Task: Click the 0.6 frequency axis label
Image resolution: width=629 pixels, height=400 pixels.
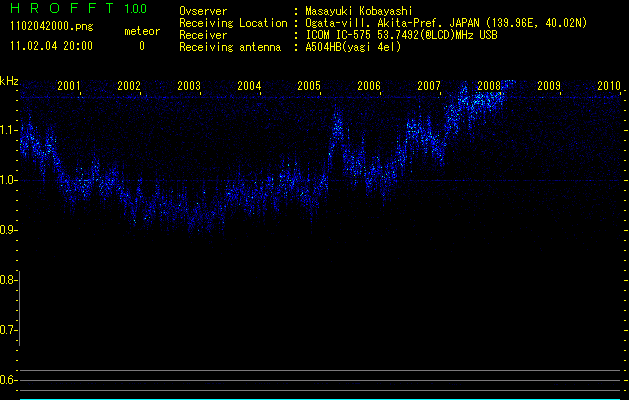Action: coord(7,380)
